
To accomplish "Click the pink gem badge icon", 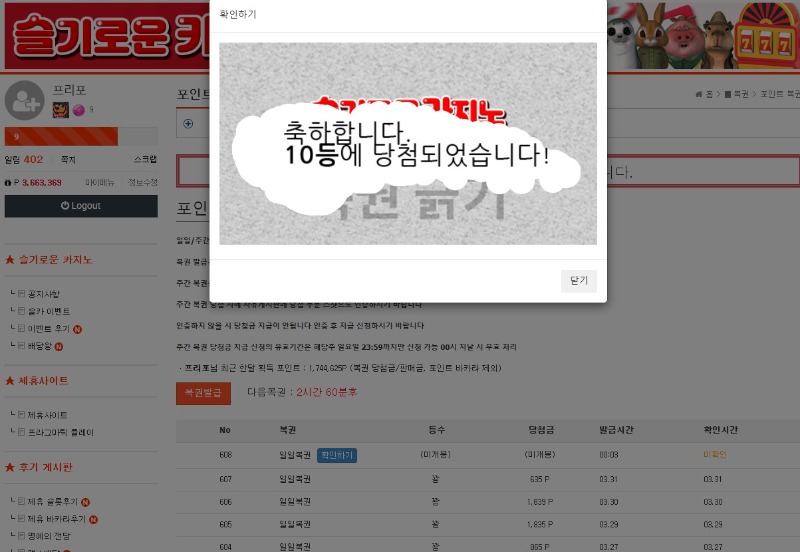I will click(77, 111).
